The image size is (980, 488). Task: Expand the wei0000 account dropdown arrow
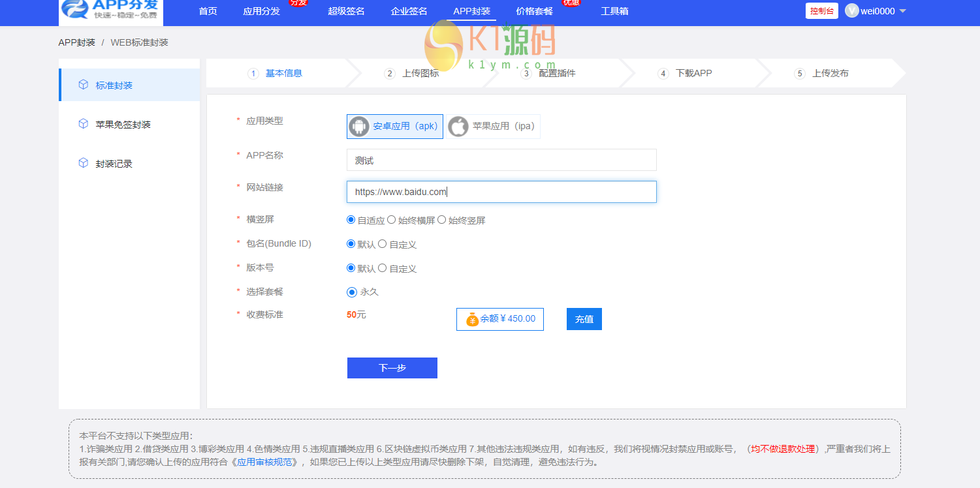(903, 11)
